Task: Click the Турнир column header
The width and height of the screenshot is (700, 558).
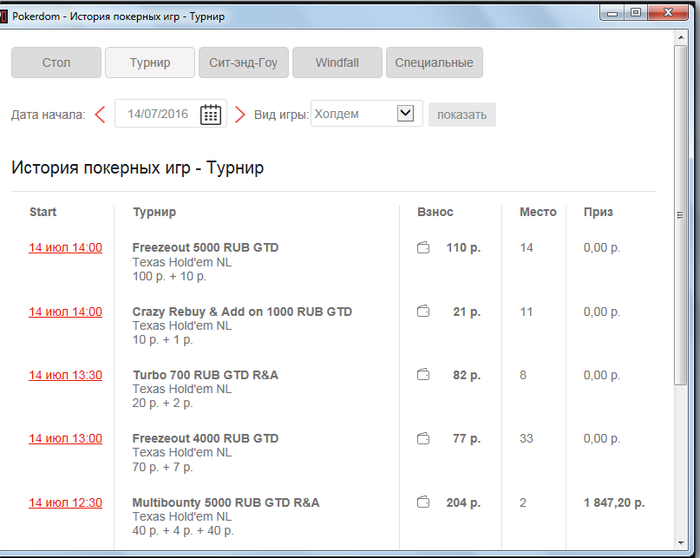Action: [x=154, y=212]
